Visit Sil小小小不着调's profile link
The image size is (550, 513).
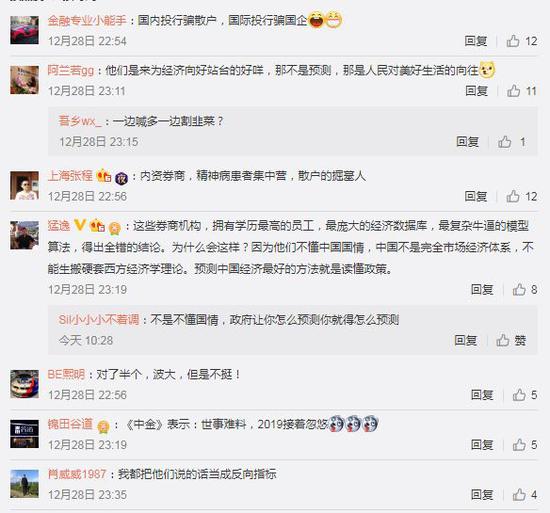(x=99, y=320)
